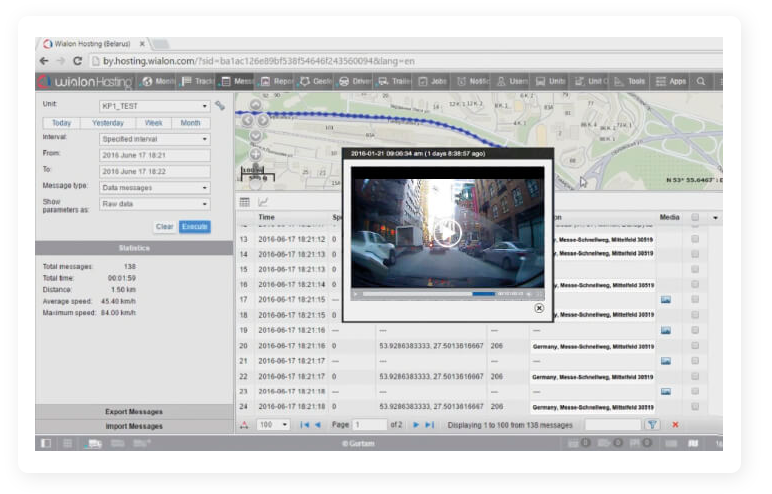The height and width of the screenshot is (494, 772).
Task: Open the 'Show parameters as' dropdown 'Raw data'
Action: coord(155,204)
